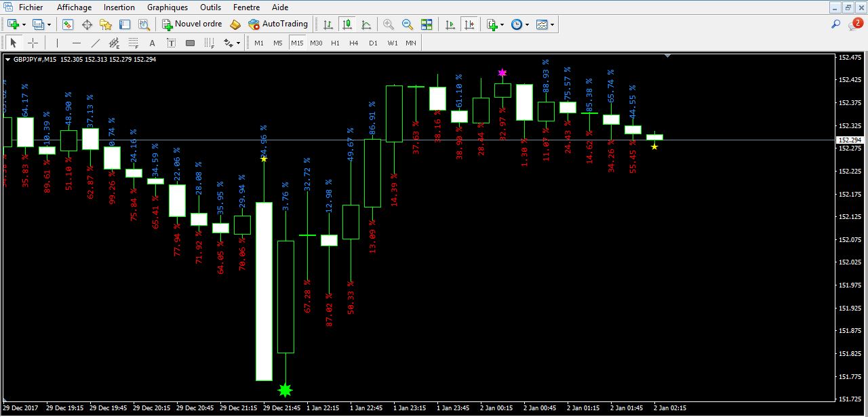Image resolution: width=868 pixels, height=417 pixels.
Task: Select the crosshair tool
Action: pyautogui.click(x=33, y=43)
